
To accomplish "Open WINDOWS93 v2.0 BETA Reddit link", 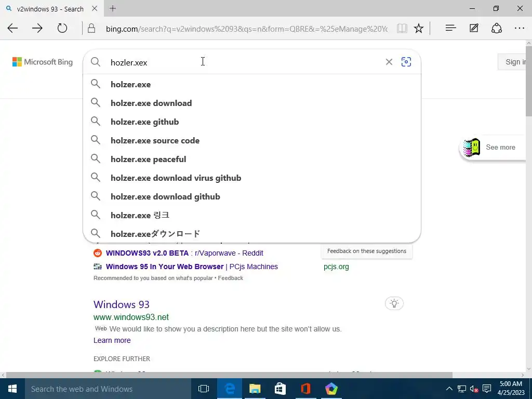I will pos(184,253).
